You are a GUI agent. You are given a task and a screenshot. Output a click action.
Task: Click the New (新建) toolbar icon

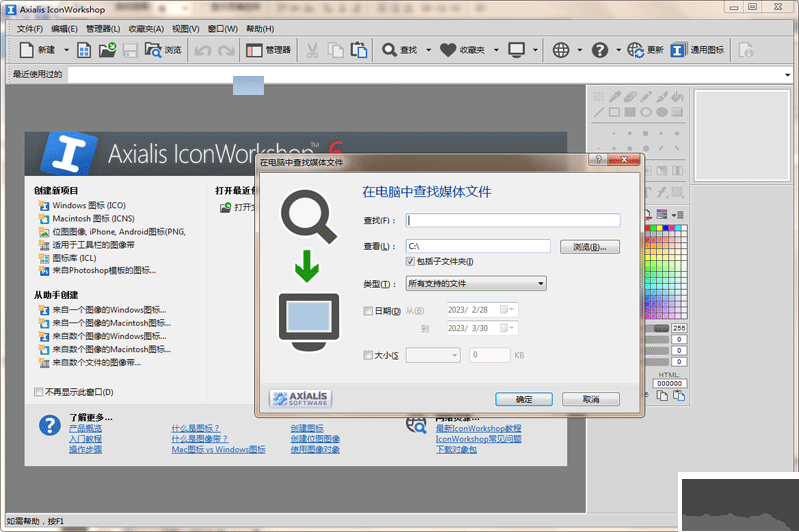click(x=27, y=49)
